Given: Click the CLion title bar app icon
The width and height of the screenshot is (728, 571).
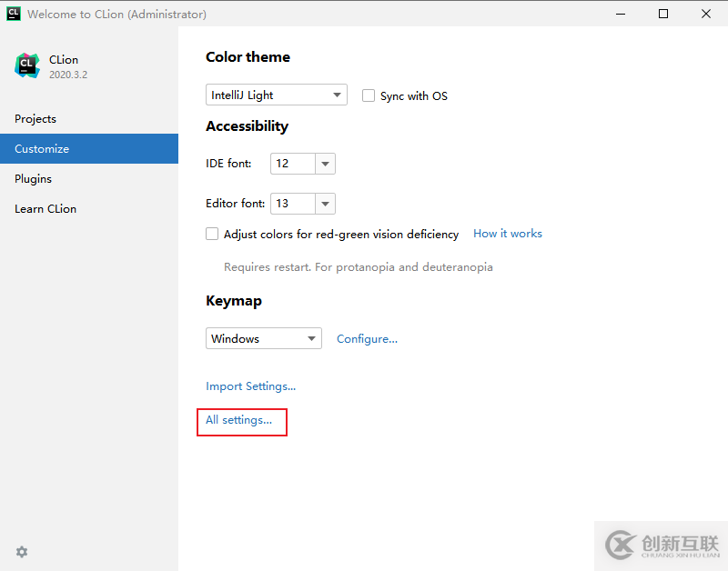Looking at the screenshot, I should (14, 14).
